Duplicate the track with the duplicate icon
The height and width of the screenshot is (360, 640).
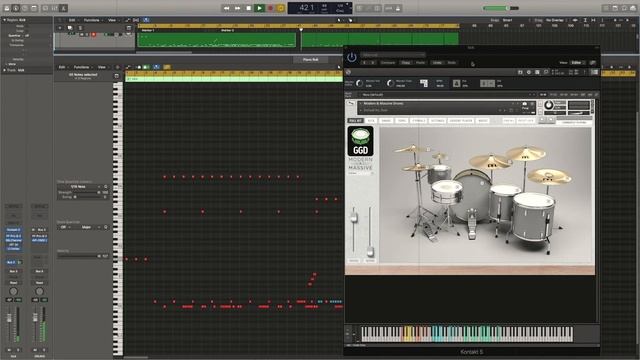[70, 28]
